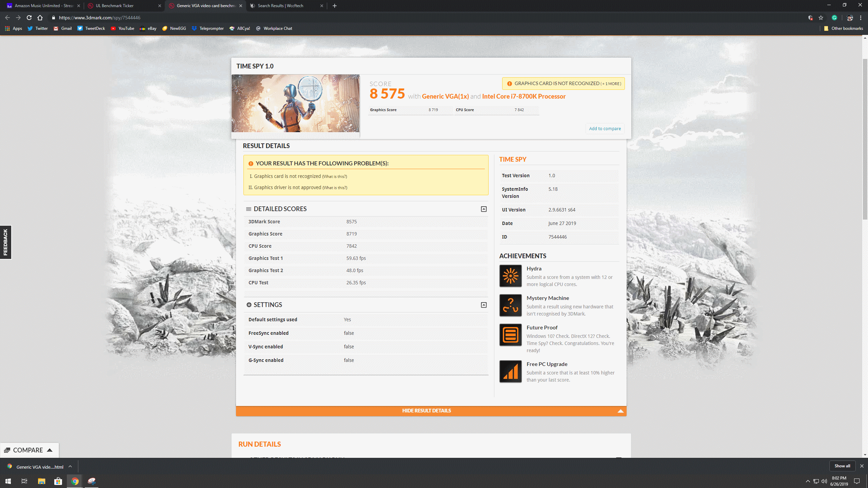Image resolution: width=868 pixels, height=488 pixels.
Task: Open the Grammarly extension icon
Action: [834, 18]
